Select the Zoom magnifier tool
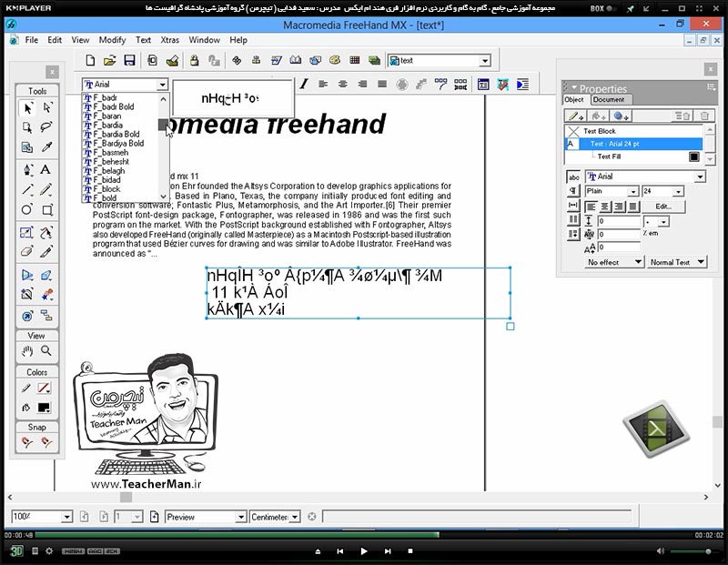Viewport: 728px width, 565px height. click(46, 351)
